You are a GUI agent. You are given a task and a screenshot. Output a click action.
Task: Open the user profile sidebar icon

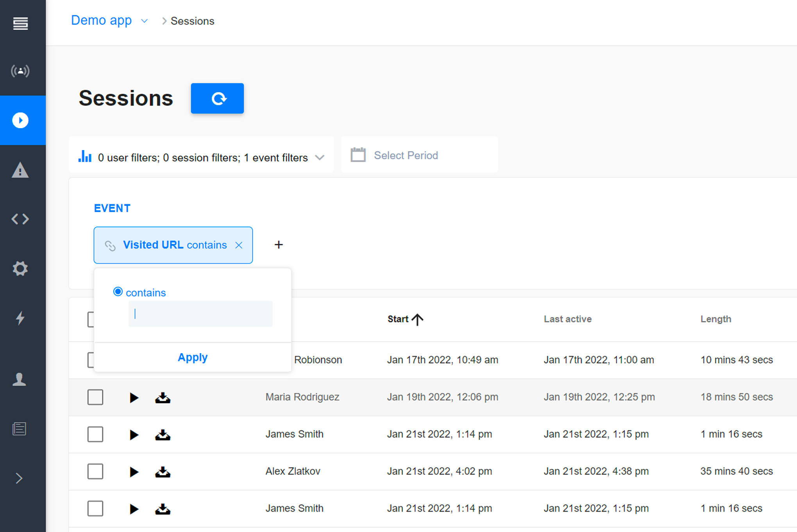click(20, 379)
